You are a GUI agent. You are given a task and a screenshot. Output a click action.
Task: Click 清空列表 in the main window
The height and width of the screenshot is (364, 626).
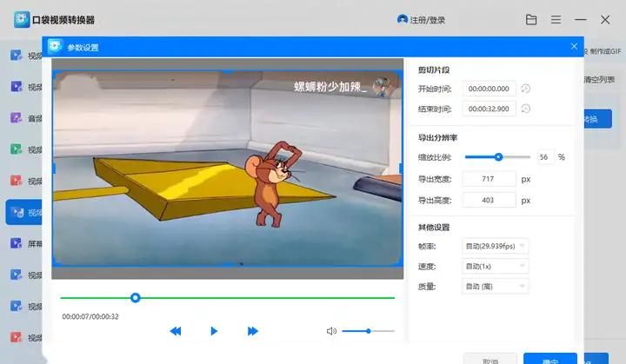[x=599, y=79]
